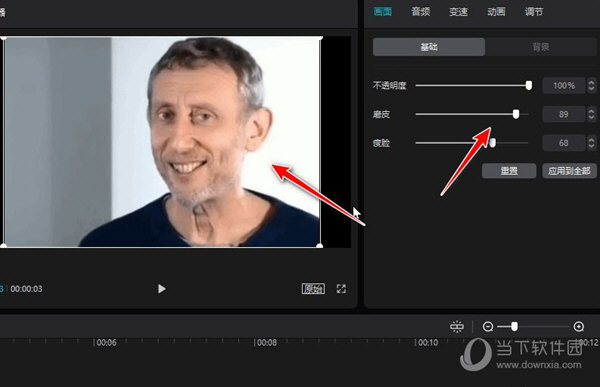Click the 00:06 timeline ruler mark
Image resolution: width=600 pixels, height=387 pixels.
[x=106, y=343]
